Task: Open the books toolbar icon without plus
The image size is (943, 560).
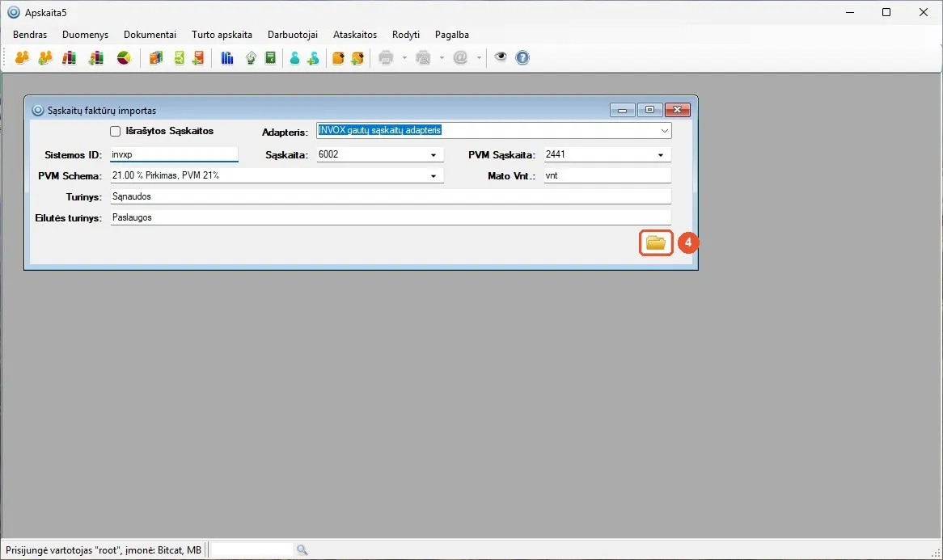Action: (x=70, y=57)
